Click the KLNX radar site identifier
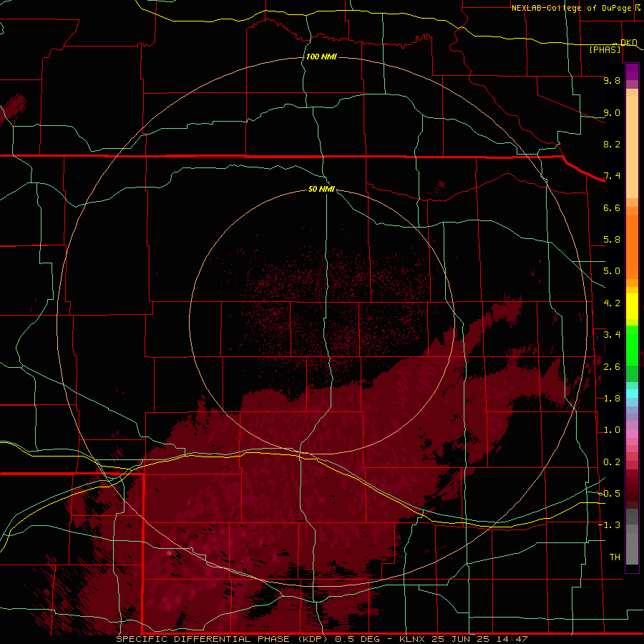The image size is (644, 644). [413, 639]
